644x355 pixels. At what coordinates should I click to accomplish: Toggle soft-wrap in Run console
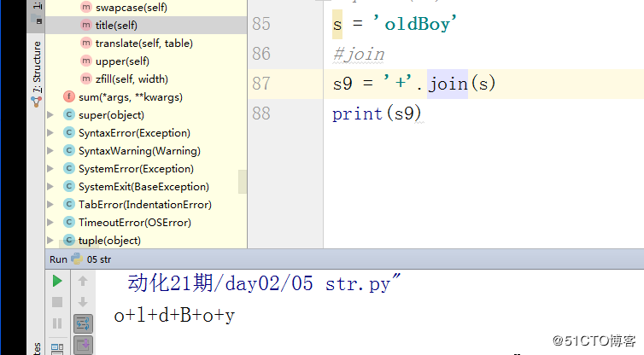[x=83, y=323]
